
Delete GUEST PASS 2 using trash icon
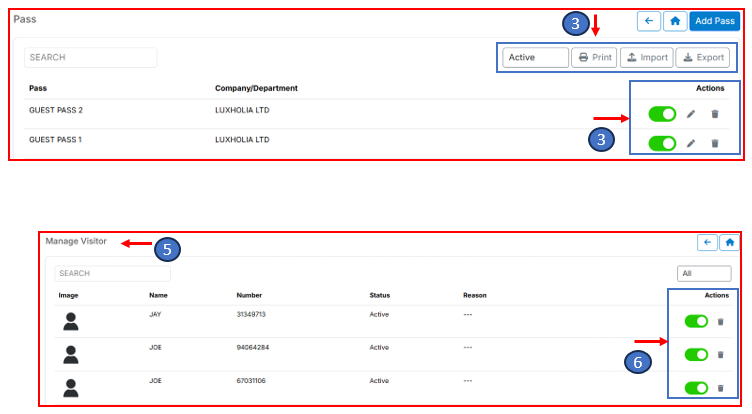click(714, 114)
